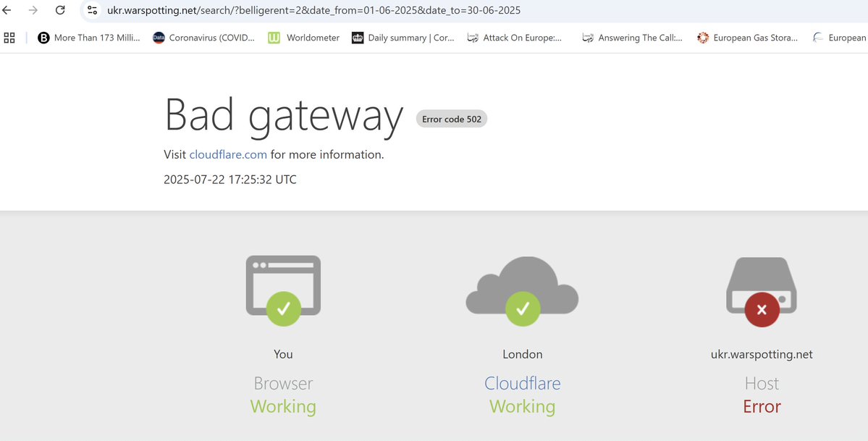Screen dimensions: 868x441
Task: Click the red 'Error' status text
Action: pos(762,407)
